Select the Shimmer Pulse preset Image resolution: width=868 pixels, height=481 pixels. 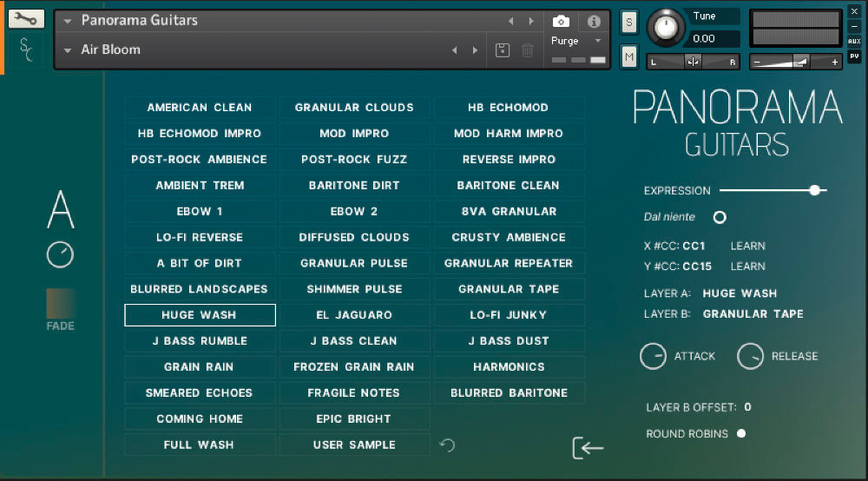coord(354,289)
